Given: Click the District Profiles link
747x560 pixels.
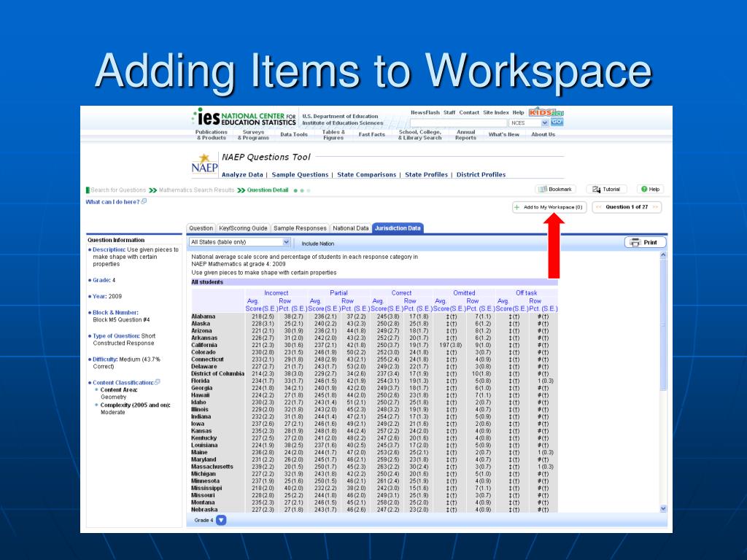Looking at the screenshot, I should click(x=481, y=175).
